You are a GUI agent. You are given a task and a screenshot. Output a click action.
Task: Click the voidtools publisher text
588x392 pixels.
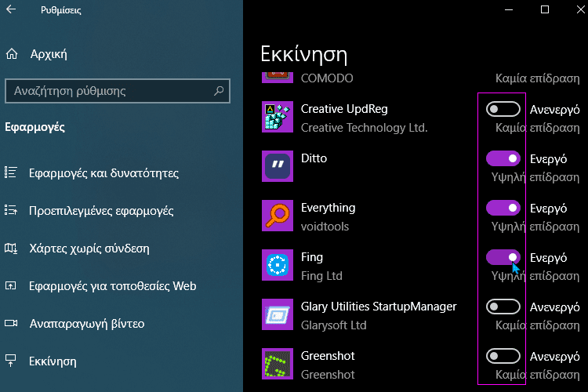325,227
